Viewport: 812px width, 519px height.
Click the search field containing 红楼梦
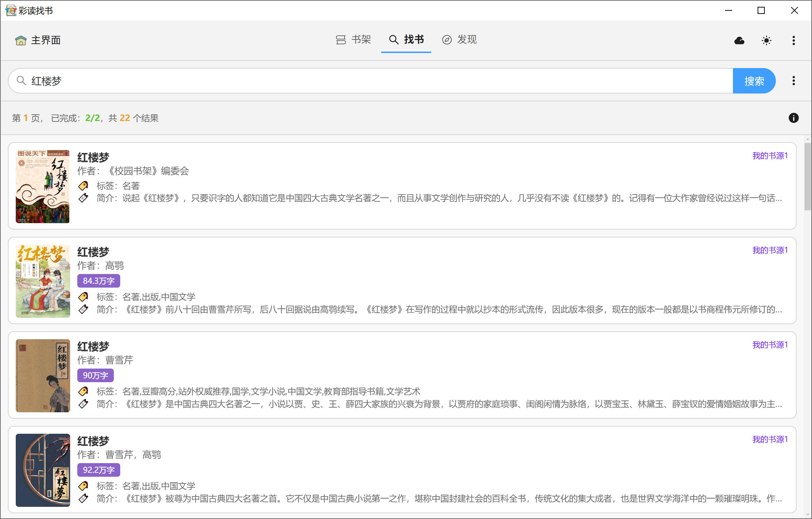pos(371,81)
